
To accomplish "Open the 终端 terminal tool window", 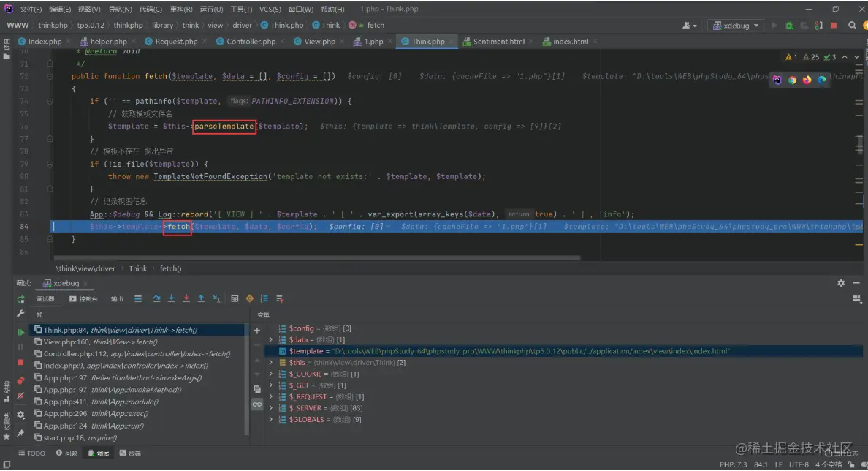I will [130, 453].
